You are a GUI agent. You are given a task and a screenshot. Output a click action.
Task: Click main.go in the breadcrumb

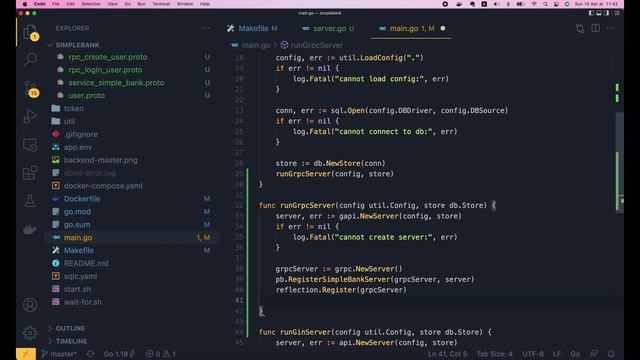[256, 45]
